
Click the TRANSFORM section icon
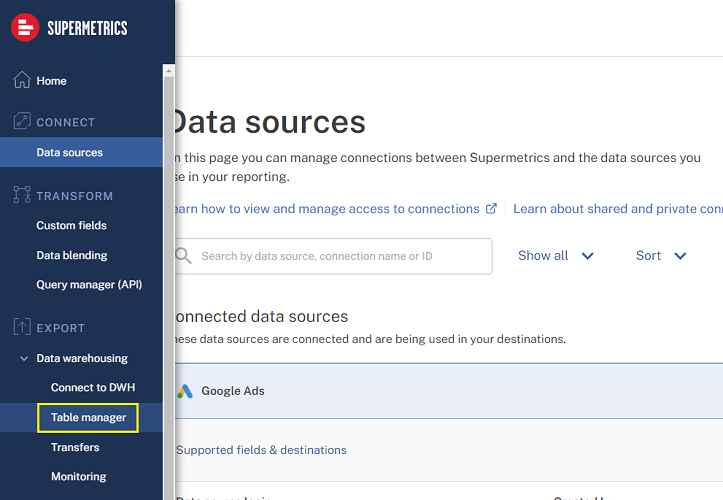click(x=22, y=195)
